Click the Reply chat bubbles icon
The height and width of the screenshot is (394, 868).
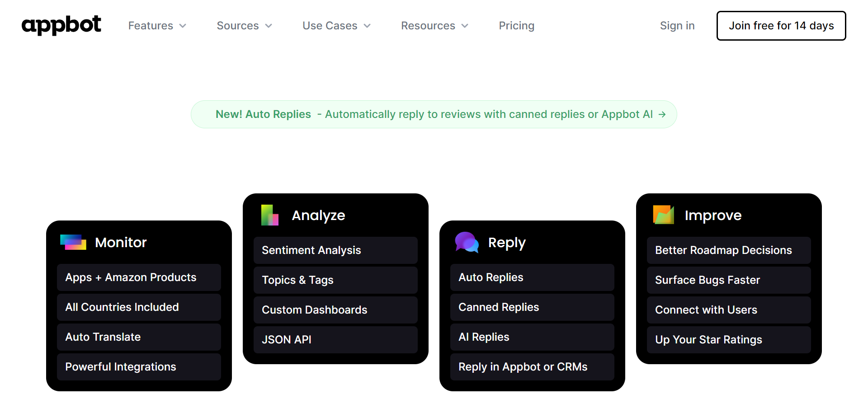(467, 242)
